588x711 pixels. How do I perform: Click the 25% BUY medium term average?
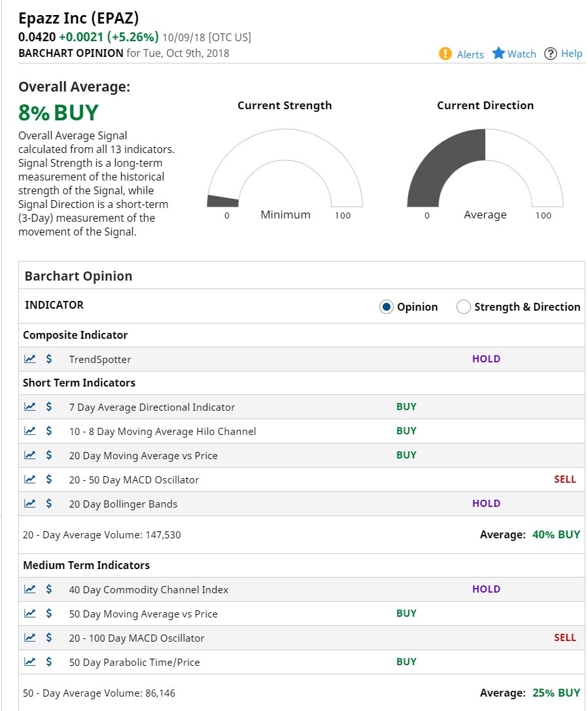click(x=556, y=693)
